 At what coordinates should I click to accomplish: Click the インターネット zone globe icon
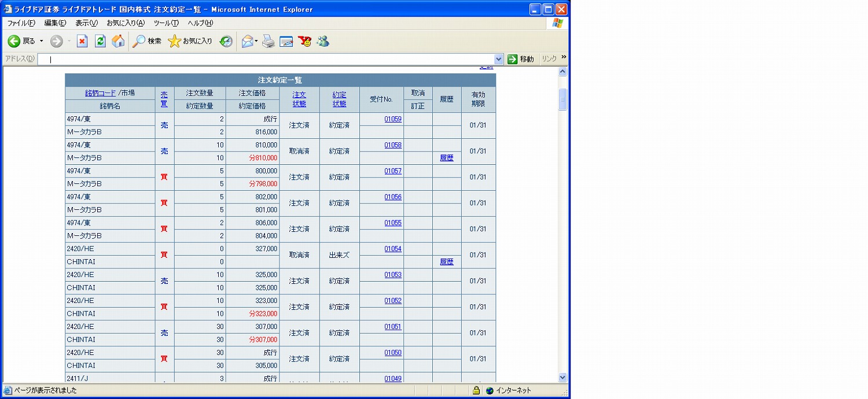tap(490, 390)
